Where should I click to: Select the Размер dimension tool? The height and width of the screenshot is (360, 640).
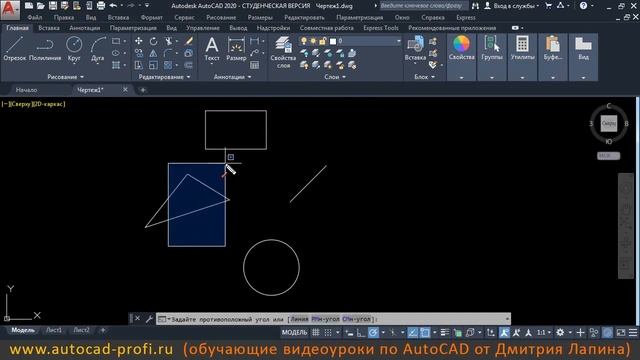pos(236,49)
